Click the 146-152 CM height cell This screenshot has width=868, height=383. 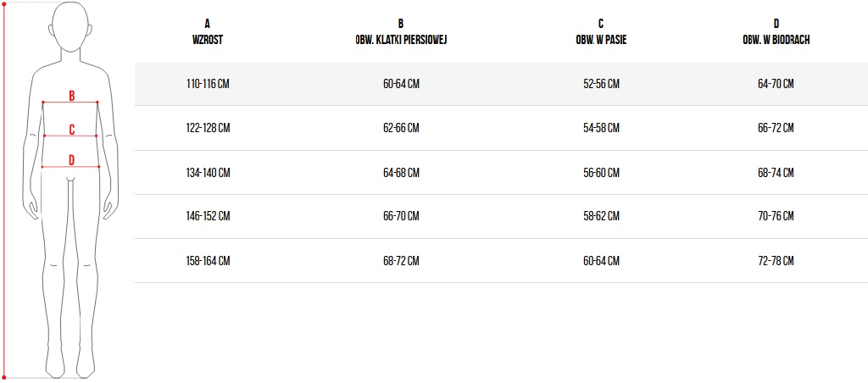tap(208, 217)
